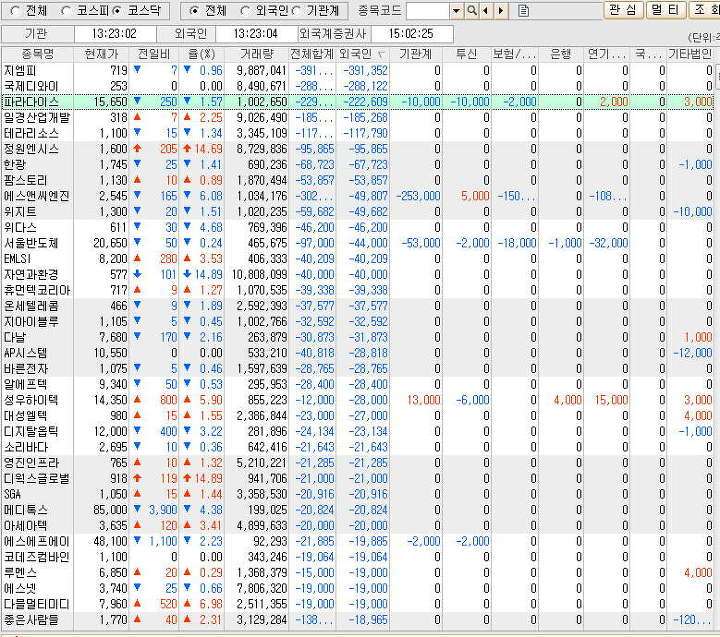Click 에스앤씨엔진 기관계 value -253,000
720x637 pixels.
(x=418, y=196)
